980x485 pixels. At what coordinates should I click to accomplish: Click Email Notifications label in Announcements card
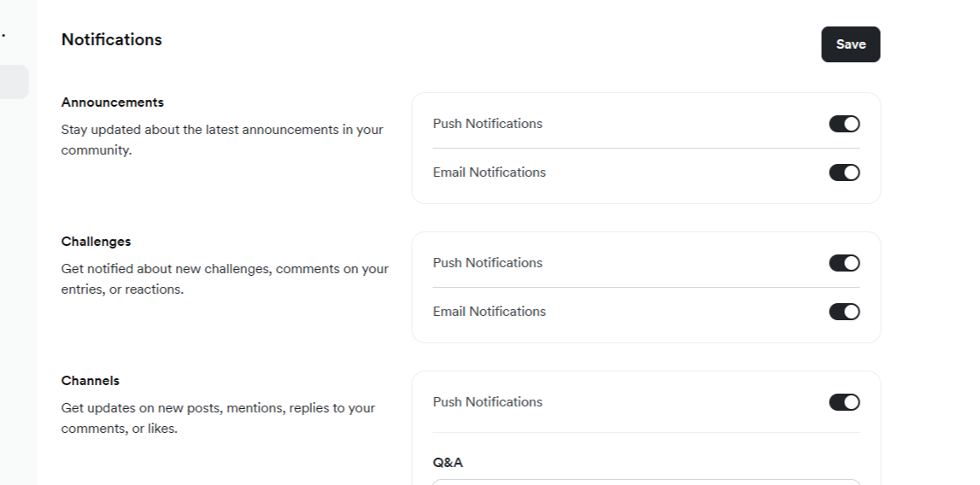[490, 172]
